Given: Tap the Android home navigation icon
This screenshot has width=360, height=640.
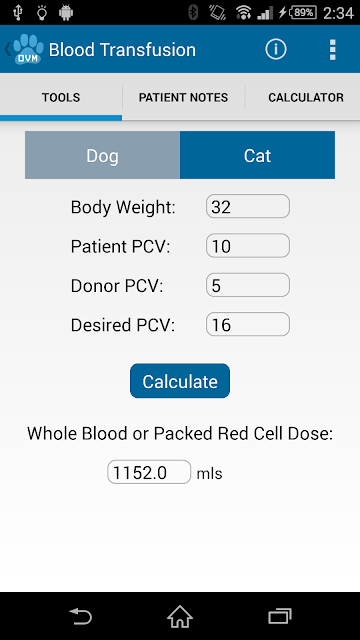Looking at the screenshot, I should pyautogui.click(x=180, y=616).
